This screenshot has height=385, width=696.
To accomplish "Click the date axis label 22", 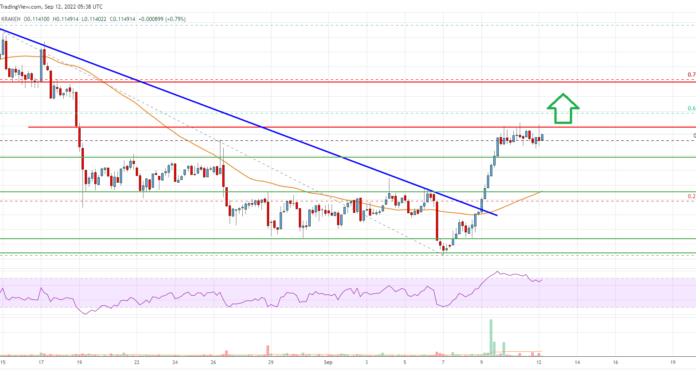I will [137, 362].
